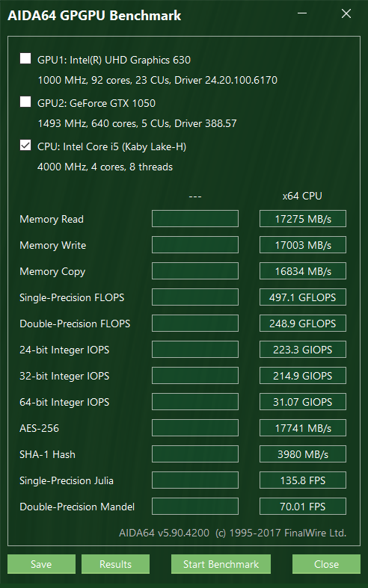
Task: Enable the GPU1 Intel UHD Graphics 630 checkbox
Action: click(25, 58)
